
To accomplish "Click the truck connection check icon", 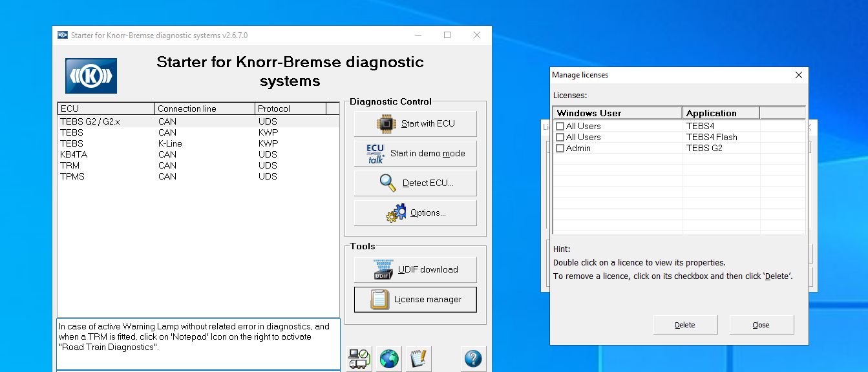I will tap(359, 358).
